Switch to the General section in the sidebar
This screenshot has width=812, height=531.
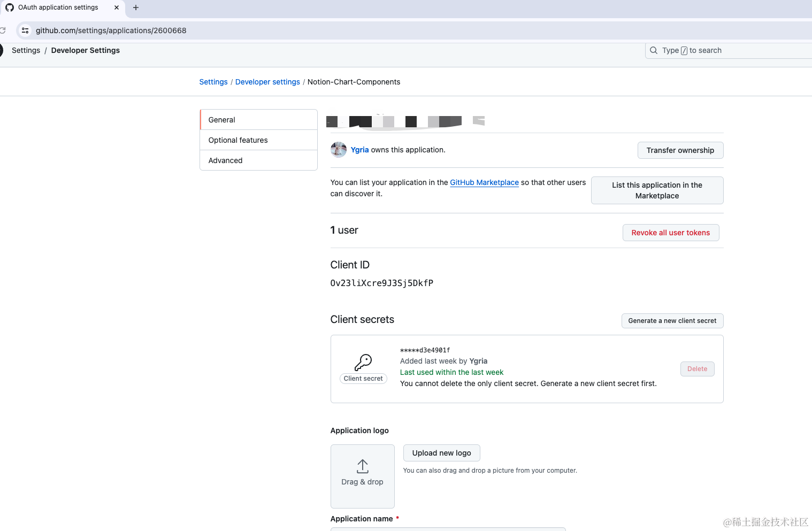221,120
